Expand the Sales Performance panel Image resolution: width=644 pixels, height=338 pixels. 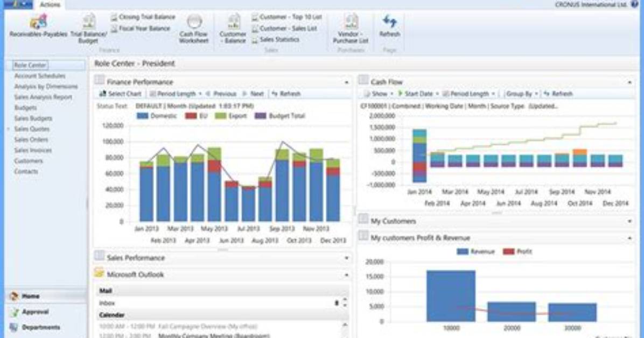pyautogui.click(x=347, y=258)
